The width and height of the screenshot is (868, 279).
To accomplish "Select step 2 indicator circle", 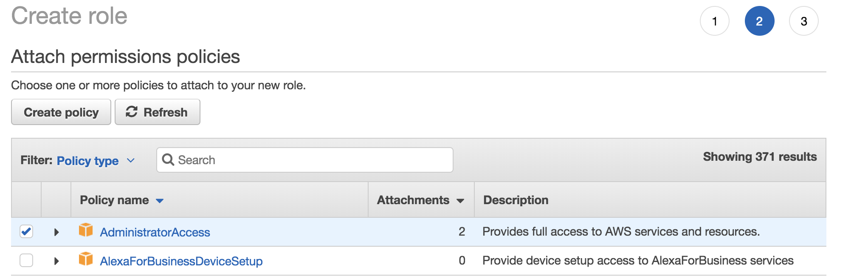I will click(759, 21).
